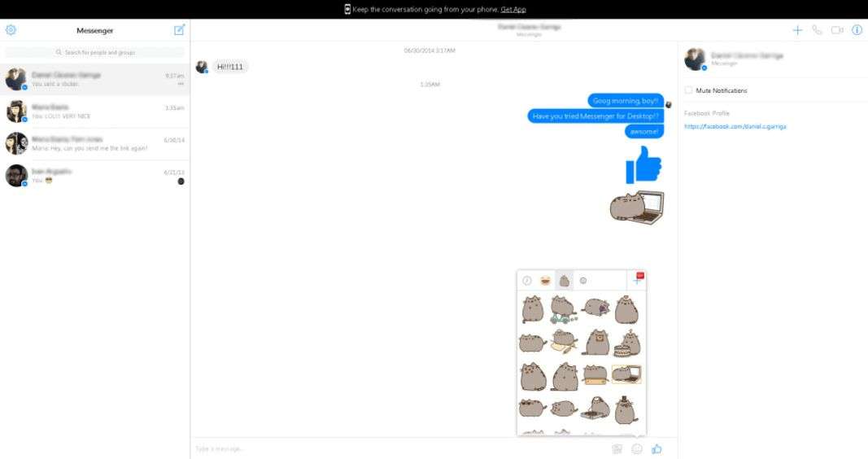868x459 pixels.
Task: Send a like with bottom thumbs-up button
Action: pyautogui.click(x=657, y=449)
